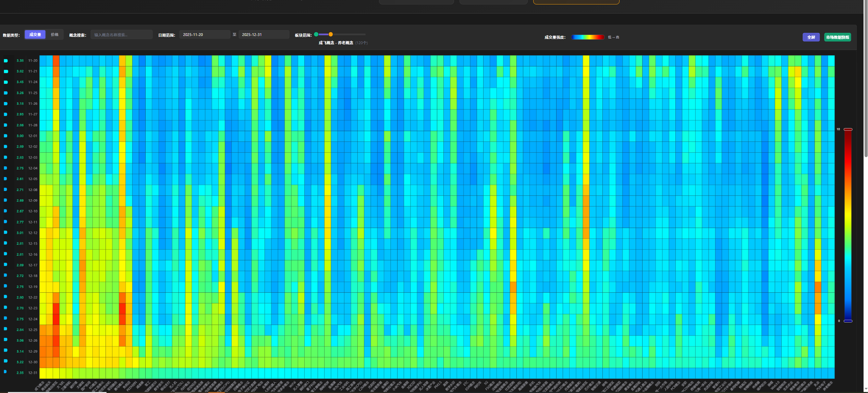
Task: Switch data type to 价格
Action: click(x=54, y=35)
